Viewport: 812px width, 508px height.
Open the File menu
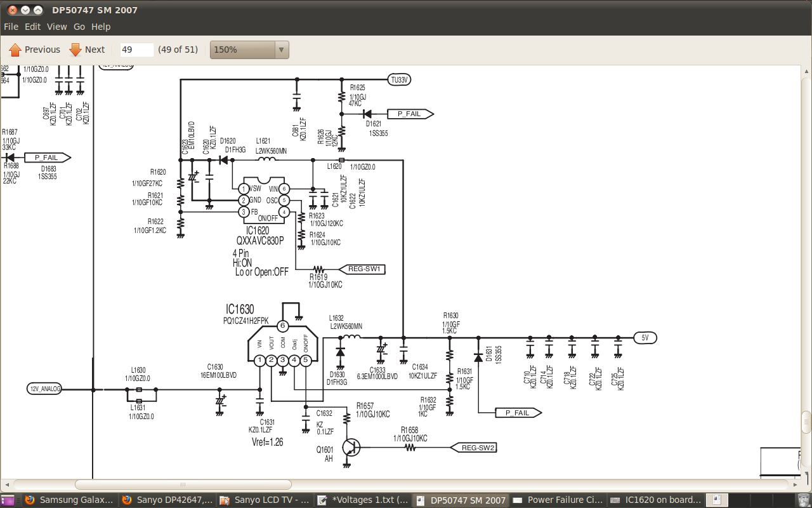point(11,27)
